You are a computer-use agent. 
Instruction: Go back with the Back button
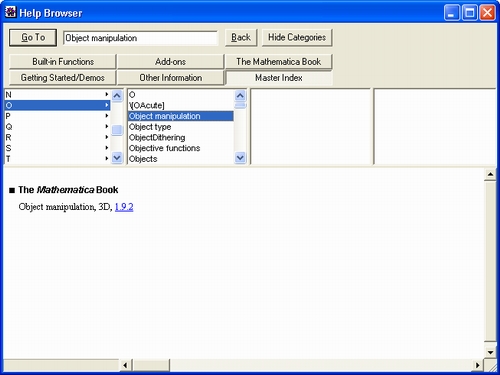coord(241,37)
